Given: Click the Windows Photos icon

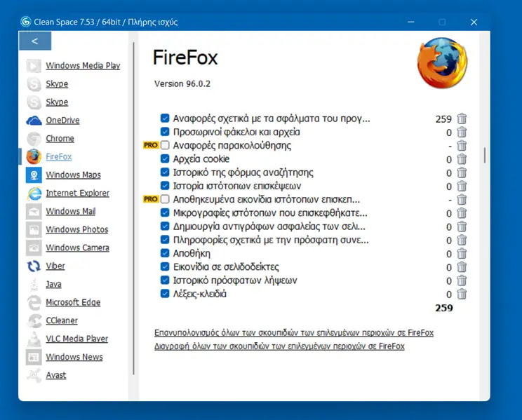Looking at the screenshot, I should click(34, 230).
